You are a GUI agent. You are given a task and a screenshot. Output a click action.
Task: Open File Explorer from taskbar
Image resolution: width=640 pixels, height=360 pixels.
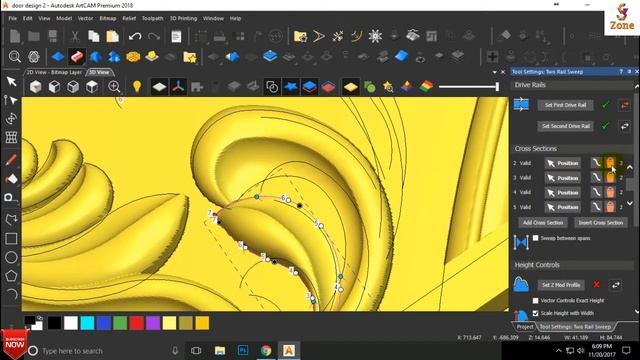point(220,350)
